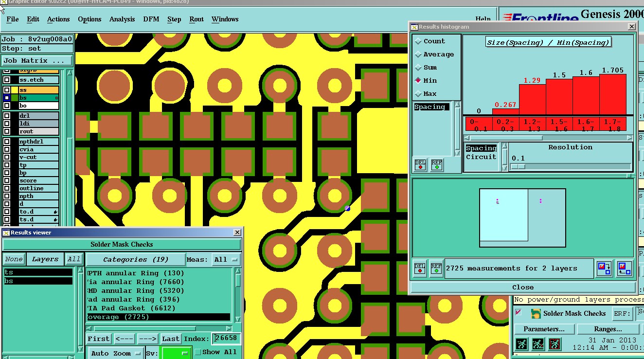Open the Meas: All dropdown
This screenshot has height=359, width=644.
[x=225, y=260]
